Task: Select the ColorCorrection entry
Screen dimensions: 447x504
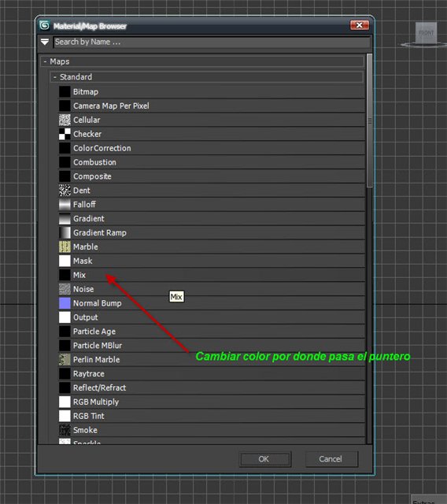Action: pyautogui.click(x=212, y=148)
